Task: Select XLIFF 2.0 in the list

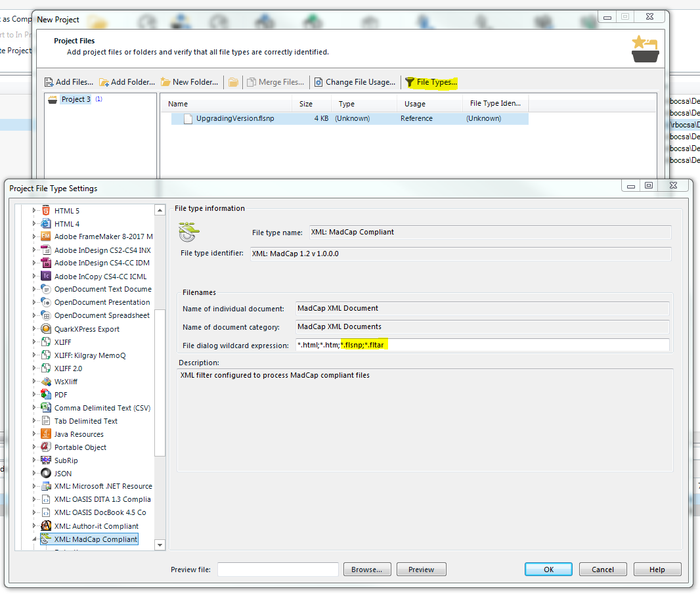Action: 68,368
